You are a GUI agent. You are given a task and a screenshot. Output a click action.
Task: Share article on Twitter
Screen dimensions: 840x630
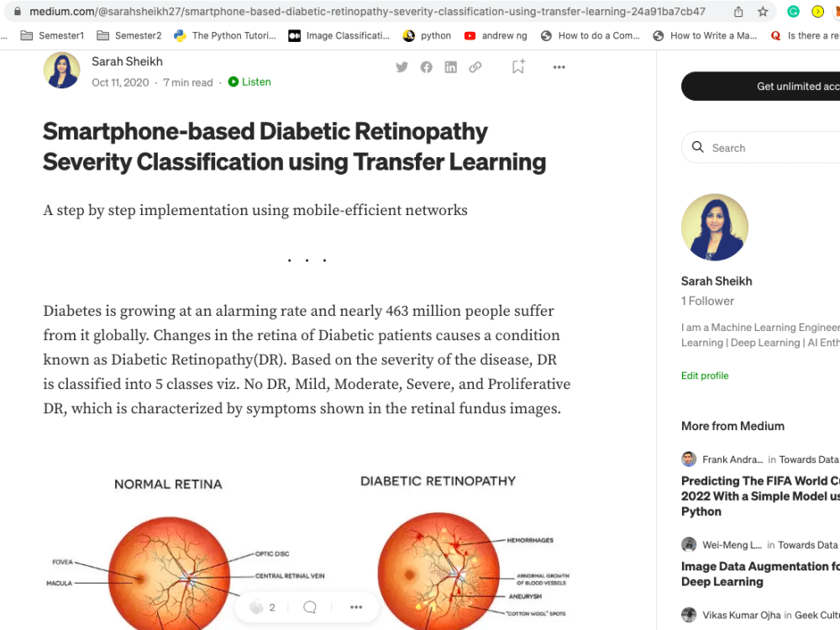(x=402, y=67)
